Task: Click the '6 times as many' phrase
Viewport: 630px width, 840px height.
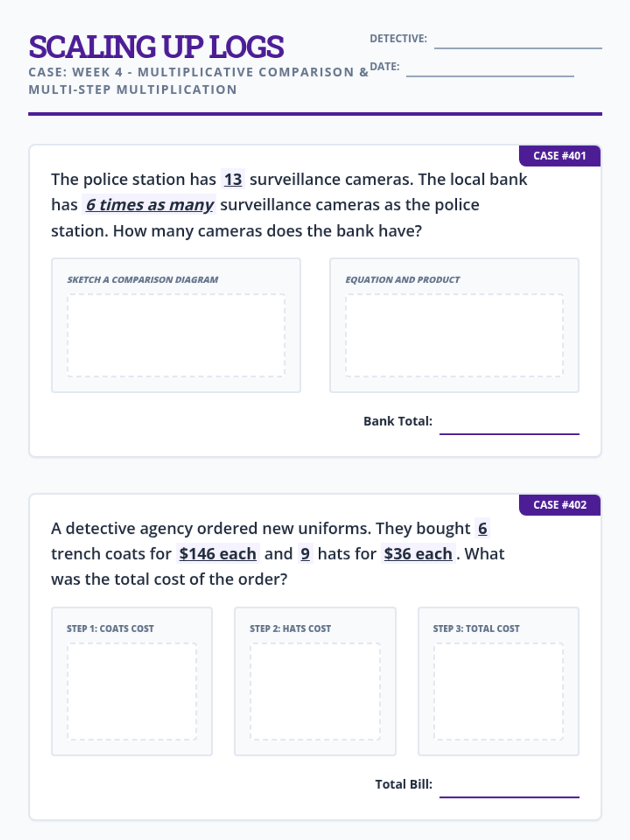Action: coord(150,205)
